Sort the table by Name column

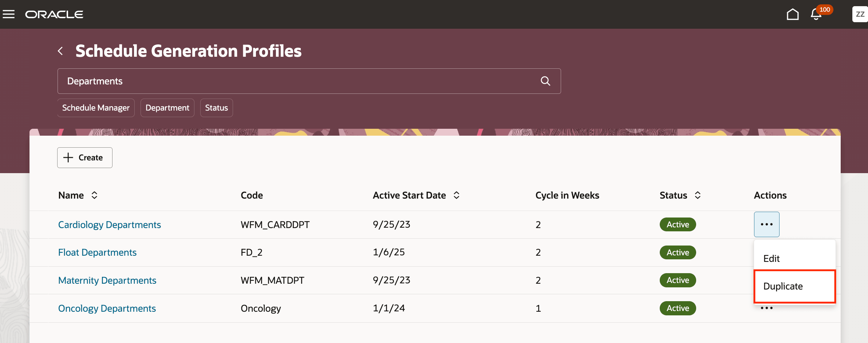pyautogui.click(x=94, y=195)
